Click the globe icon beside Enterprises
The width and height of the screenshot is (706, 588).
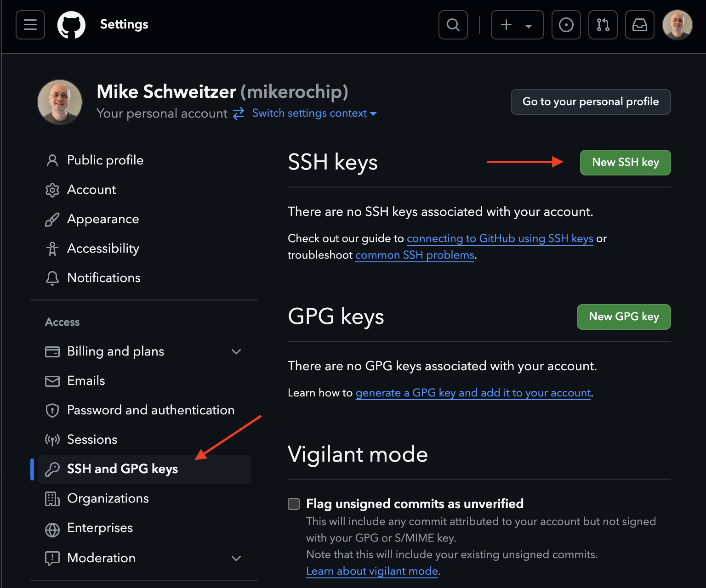[52, 530]
